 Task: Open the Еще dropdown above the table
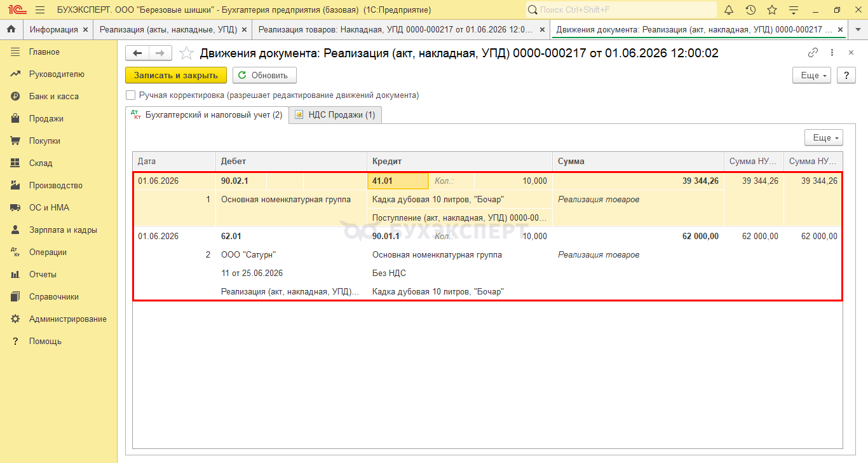coord(824,138)
